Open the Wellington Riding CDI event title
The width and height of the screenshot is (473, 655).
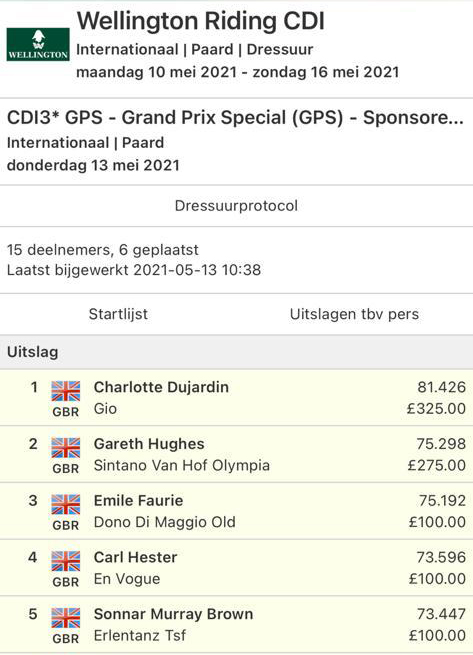[x=201, y=21]
